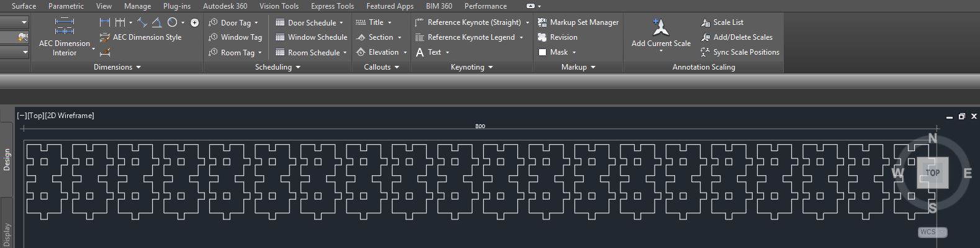Select the Design tool palette tab
Viewport: 980px width, 248px height.
pyautogui.click(x=7, y=159)
